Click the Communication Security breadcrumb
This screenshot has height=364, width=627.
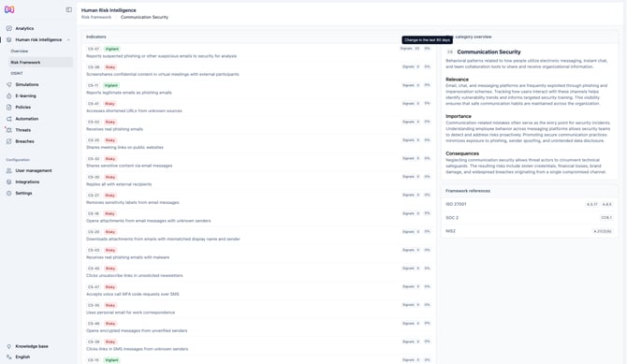144,17
